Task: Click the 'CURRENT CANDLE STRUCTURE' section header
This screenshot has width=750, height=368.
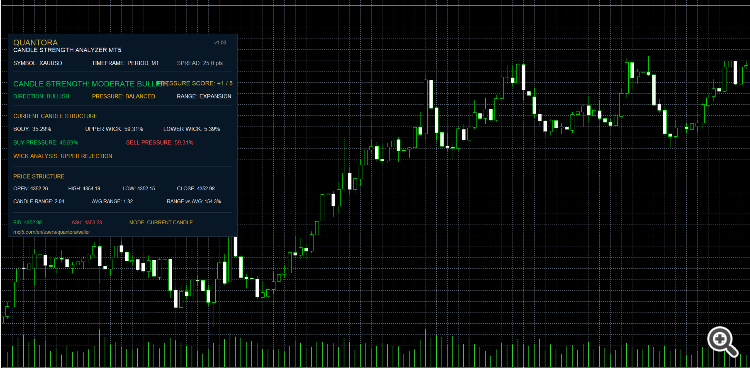Action: pyautogui.click(x=55, y=116)
